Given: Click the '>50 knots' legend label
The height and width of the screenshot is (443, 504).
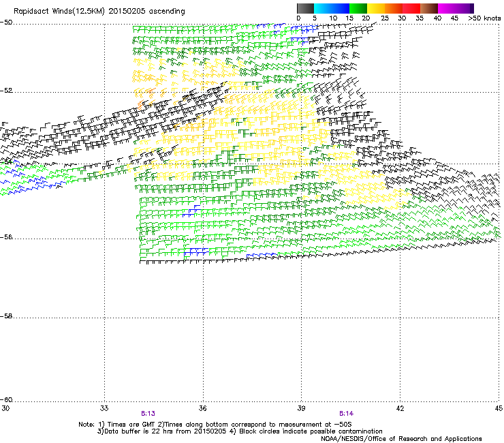Looking at the screenshot, I should tap(484, 18).
